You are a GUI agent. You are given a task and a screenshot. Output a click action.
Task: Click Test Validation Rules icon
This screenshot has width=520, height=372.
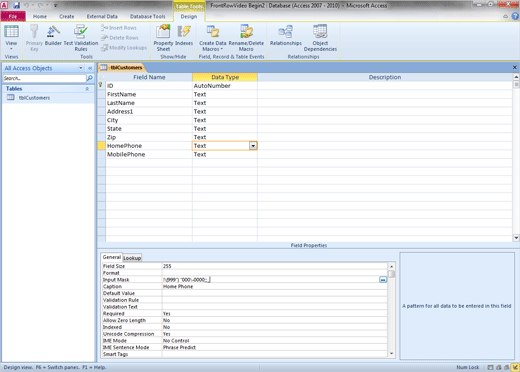[x=81, y=37]
